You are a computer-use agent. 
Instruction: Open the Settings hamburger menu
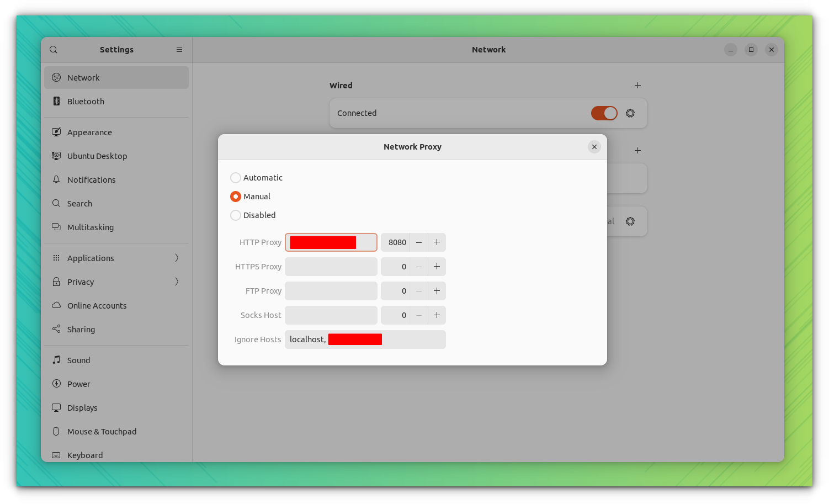tap(179, 49)
